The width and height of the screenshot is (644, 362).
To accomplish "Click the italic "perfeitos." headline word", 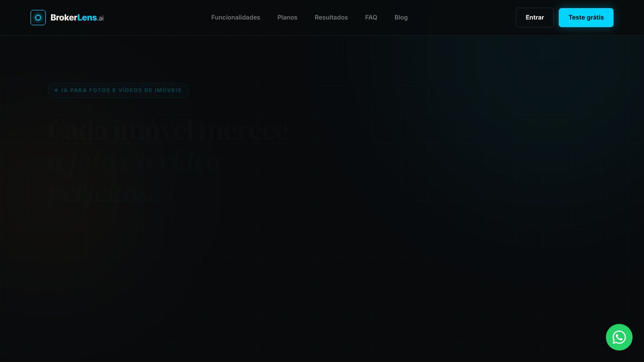I will (101, 192).
